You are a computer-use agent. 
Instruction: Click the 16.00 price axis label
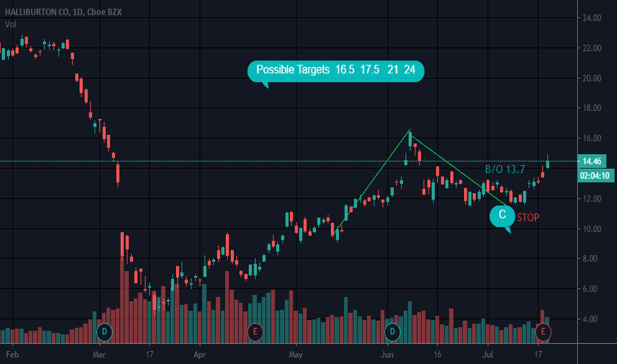point(592,138)
